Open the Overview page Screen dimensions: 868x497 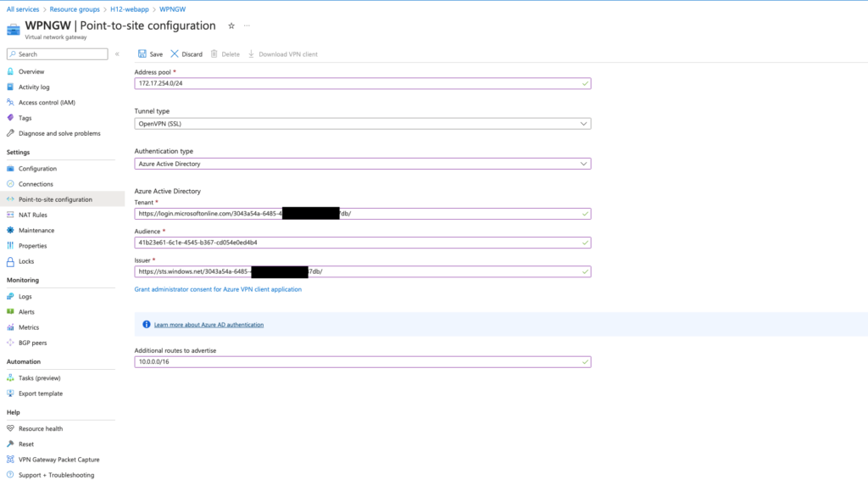(x=31, y=71)
